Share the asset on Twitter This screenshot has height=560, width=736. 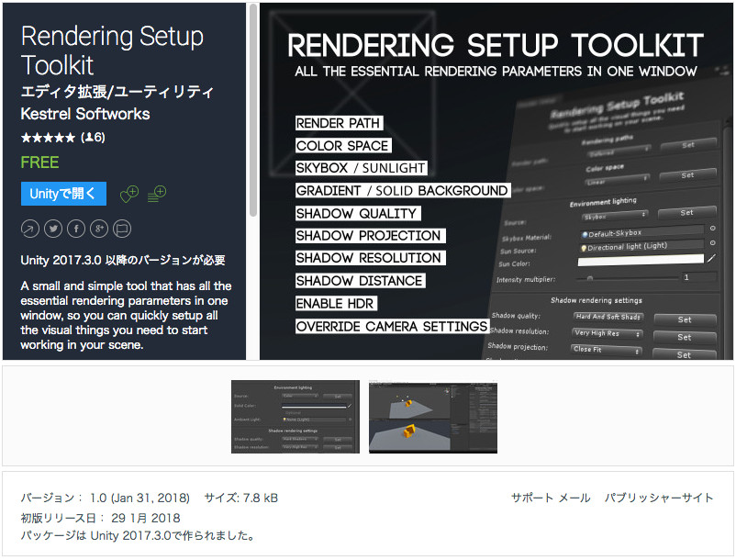53,230
